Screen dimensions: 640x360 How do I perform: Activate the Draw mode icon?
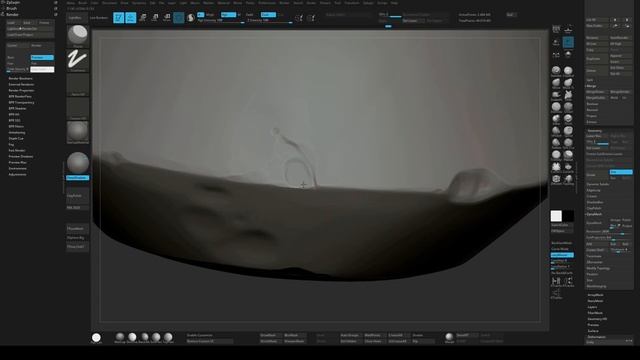(x=131, y=18)
